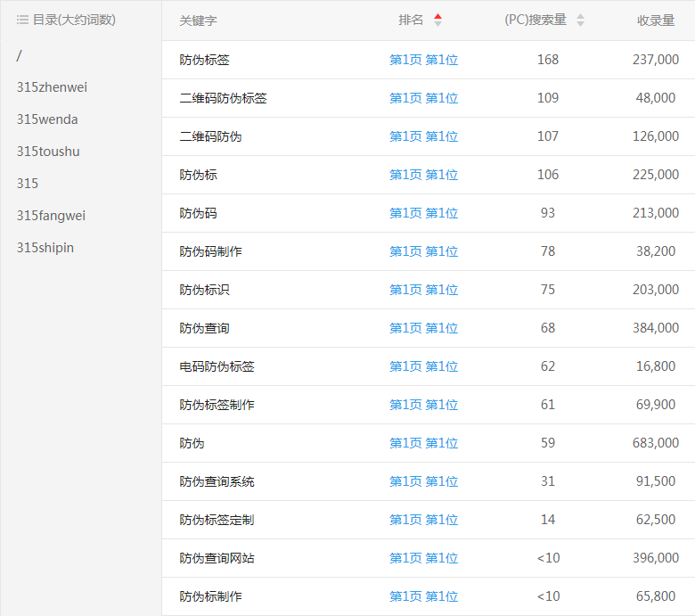Select the root "/" directory
This screenshot has width=695, height=616.
20,55
